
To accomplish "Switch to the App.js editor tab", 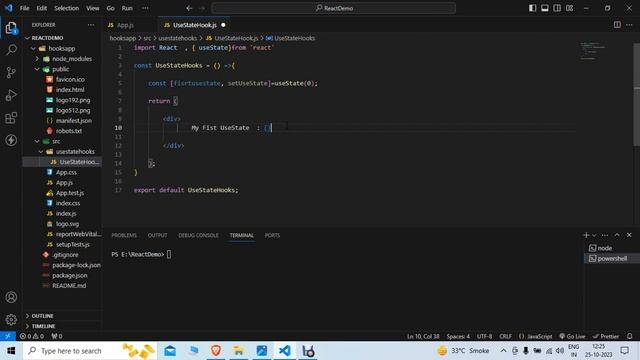I will [124, 25].
